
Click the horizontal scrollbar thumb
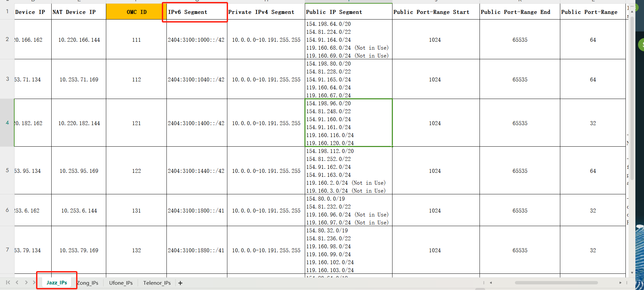pyautogui.click(x=556, y=283)
